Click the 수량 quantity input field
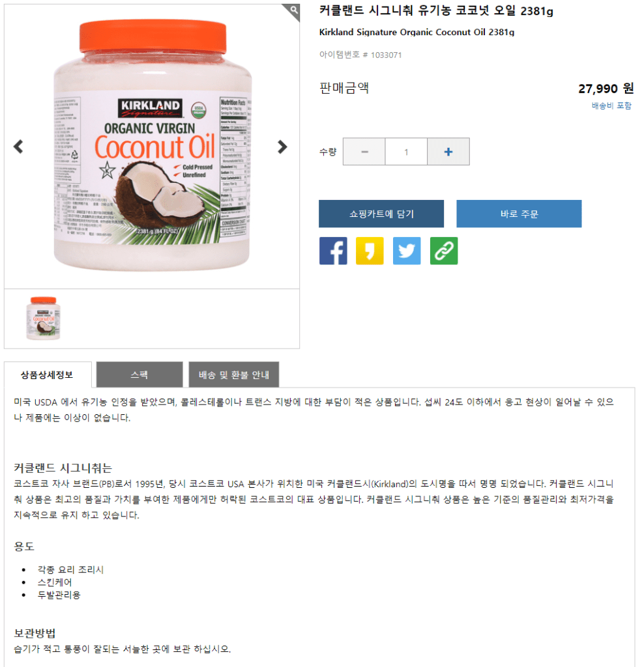This screenshot has height=667, width=644. click(x=406, y=151)
